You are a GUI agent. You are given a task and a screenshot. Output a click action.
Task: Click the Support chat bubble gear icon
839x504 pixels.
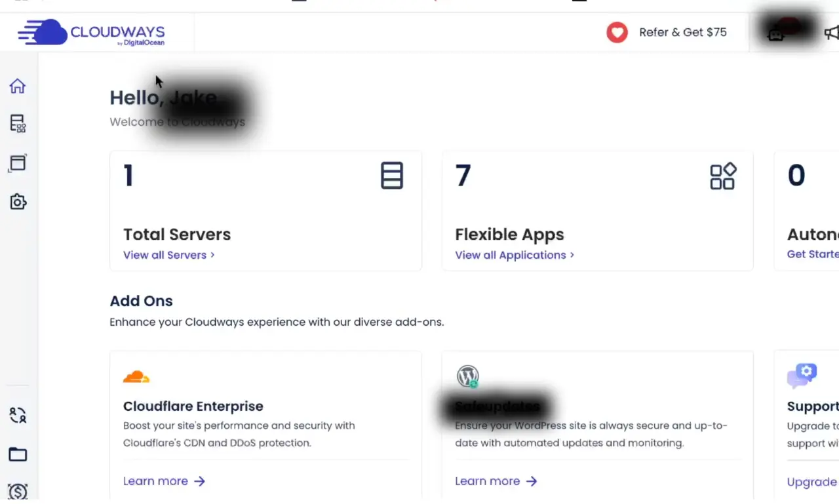(802, 376)
